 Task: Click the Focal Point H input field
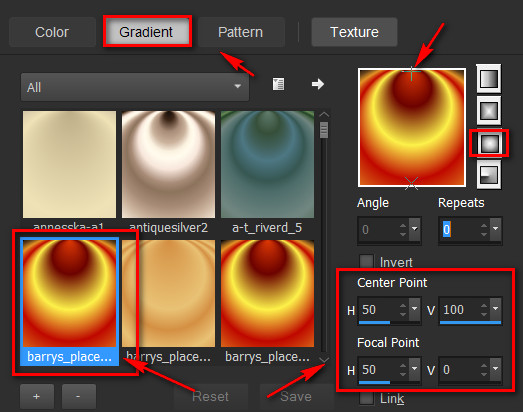pyautogui.click(x=379, y=369)
